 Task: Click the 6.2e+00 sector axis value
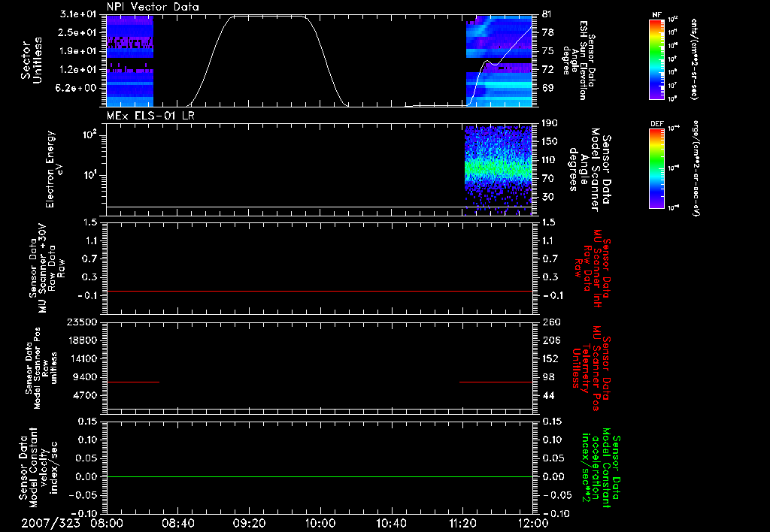point(77,88)
